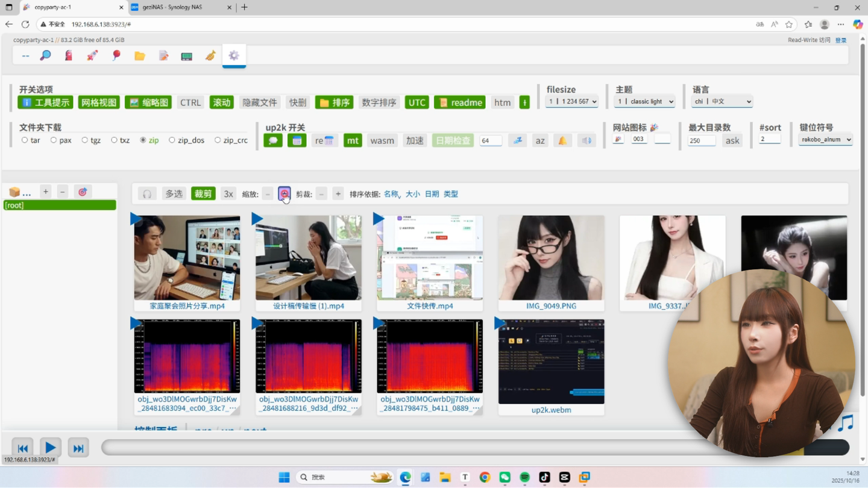Click the 登录 login link at top right
The image size is (868, 488).
coord(840,39)
